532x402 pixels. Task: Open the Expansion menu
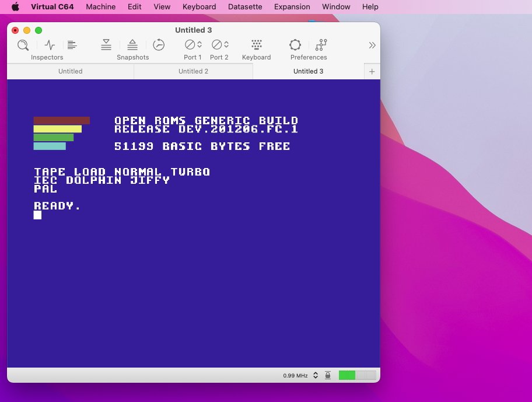pyautogui.click(x=292, y=7)
